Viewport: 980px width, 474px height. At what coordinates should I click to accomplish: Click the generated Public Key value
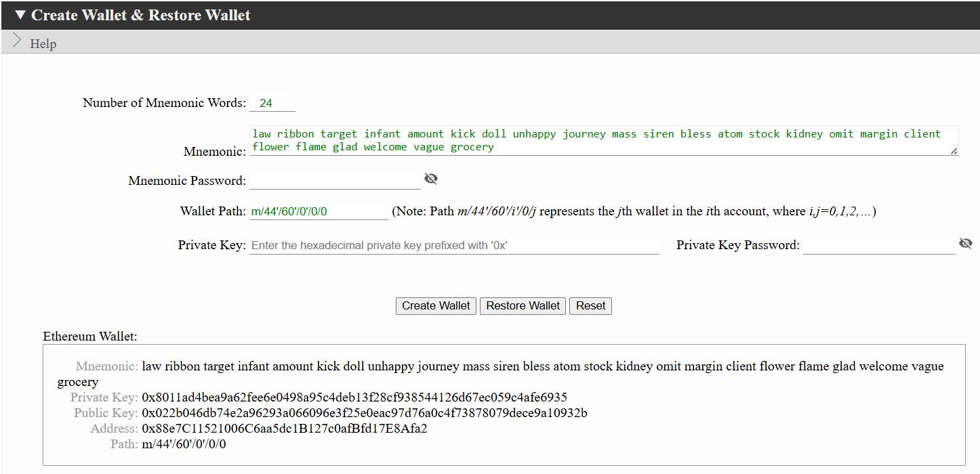(x=365, y=413)
